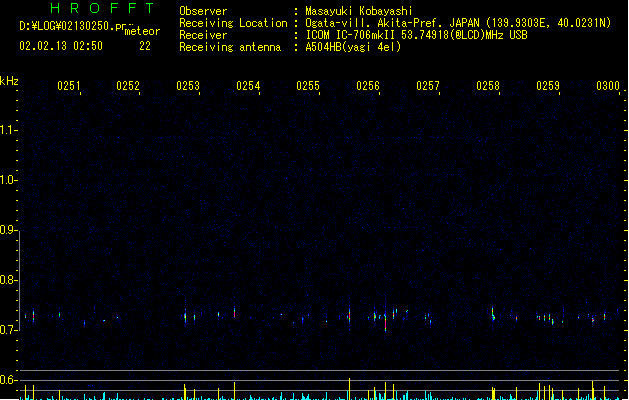Click the 0.9 kHz axis label
Image resolution: width=629 pixels, height=400 pixels.
click(x=8, y=230)
